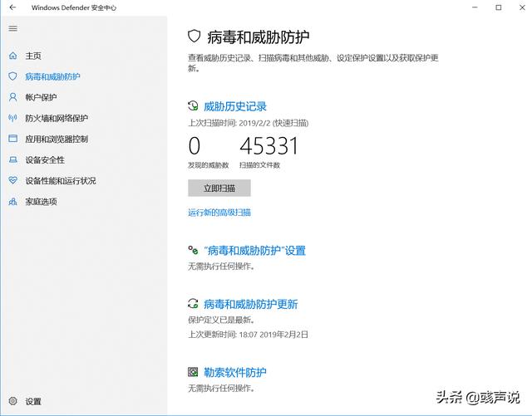Open the 勒索软件防护 link

pos(234,373)
